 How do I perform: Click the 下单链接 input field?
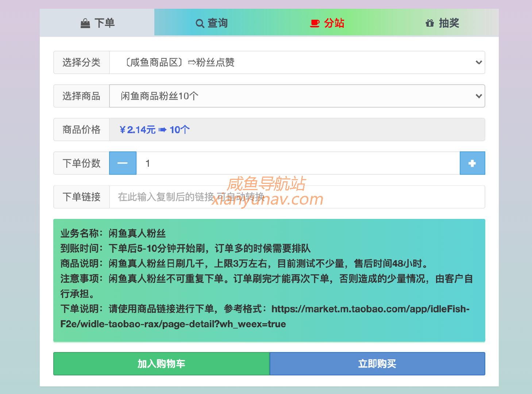[297, 197]
